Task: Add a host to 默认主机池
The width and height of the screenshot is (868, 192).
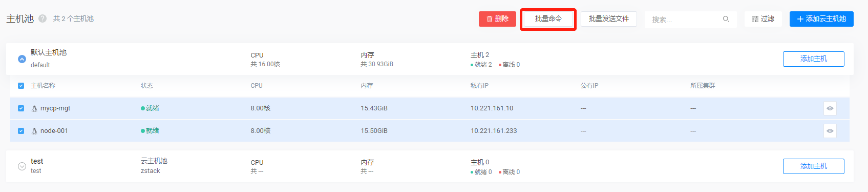Action: 814,59
